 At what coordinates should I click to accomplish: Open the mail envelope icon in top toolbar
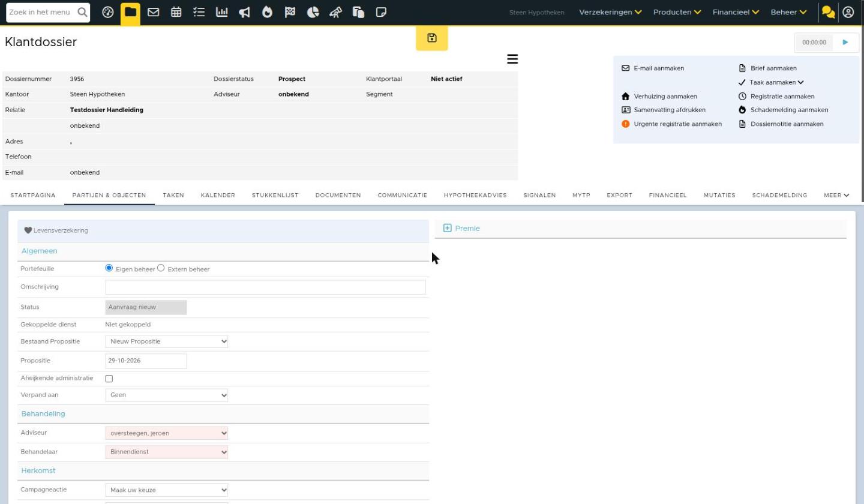click(154, 12)
